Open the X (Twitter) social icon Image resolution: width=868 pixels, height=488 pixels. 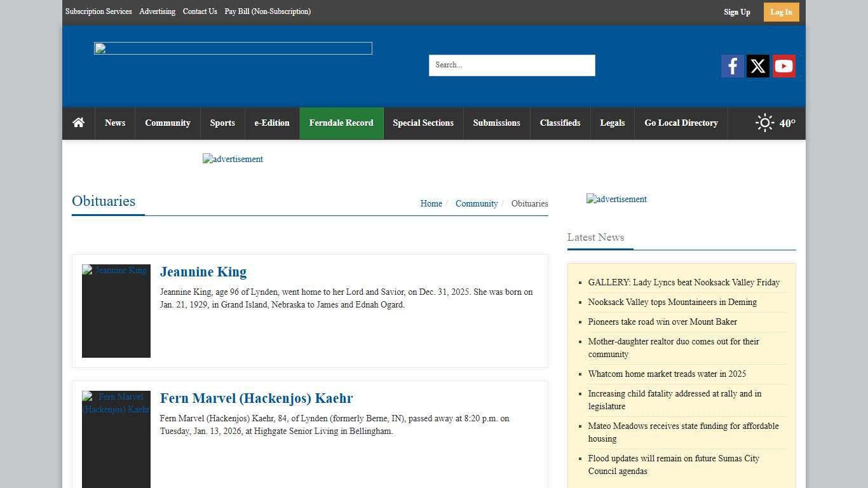click(757, 66)
